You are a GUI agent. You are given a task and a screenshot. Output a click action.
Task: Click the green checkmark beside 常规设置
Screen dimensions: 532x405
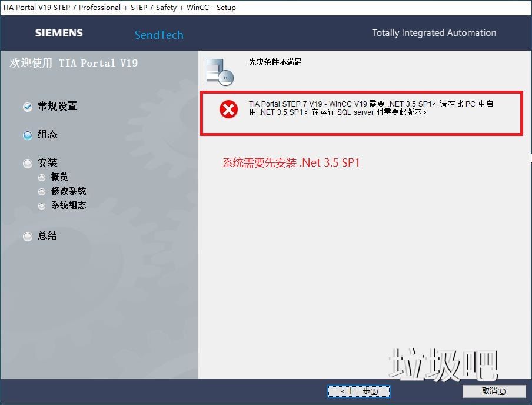point(27,107)
